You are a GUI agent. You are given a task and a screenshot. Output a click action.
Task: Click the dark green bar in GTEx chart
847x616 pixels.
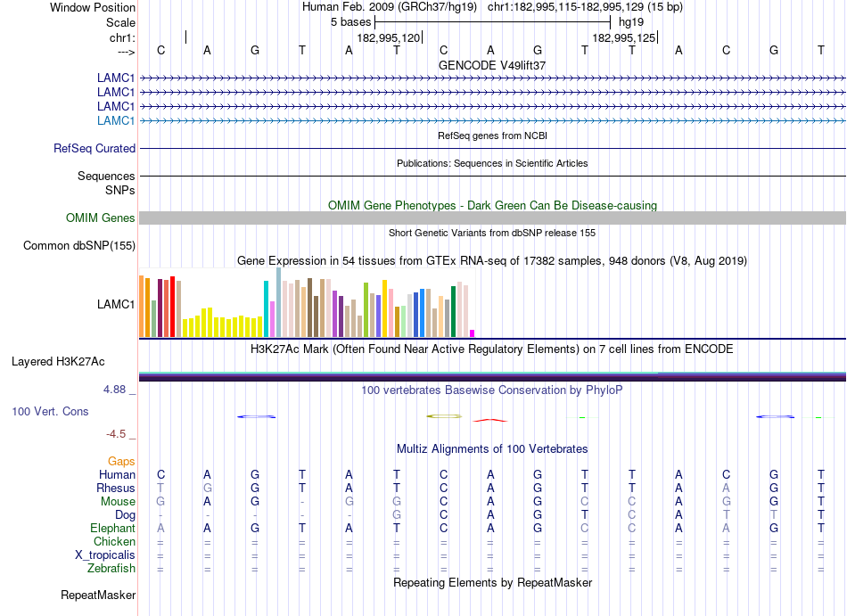tap(454, 312)
